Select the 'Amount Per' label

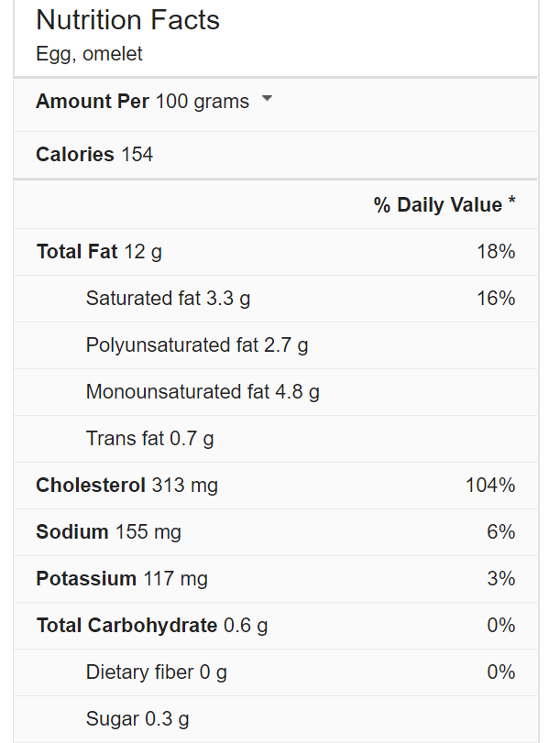click(93, 102)
